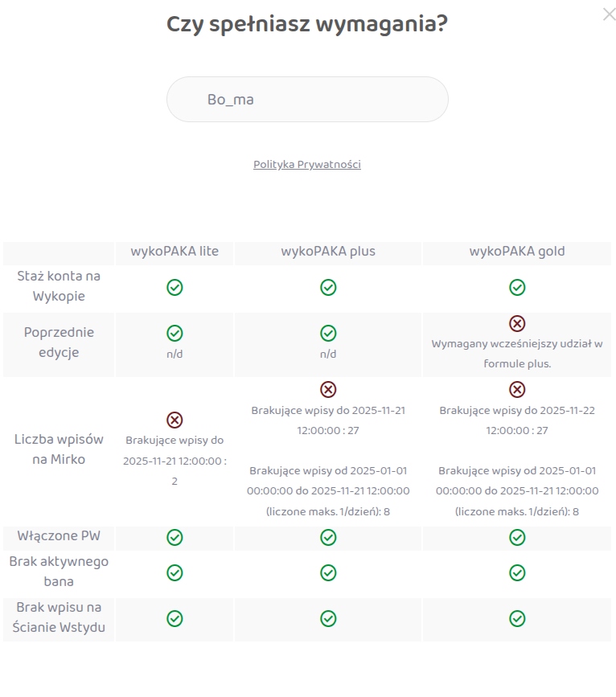
Task: Select the wykoPAKA plus column header
Action: (x=328, y=252)
